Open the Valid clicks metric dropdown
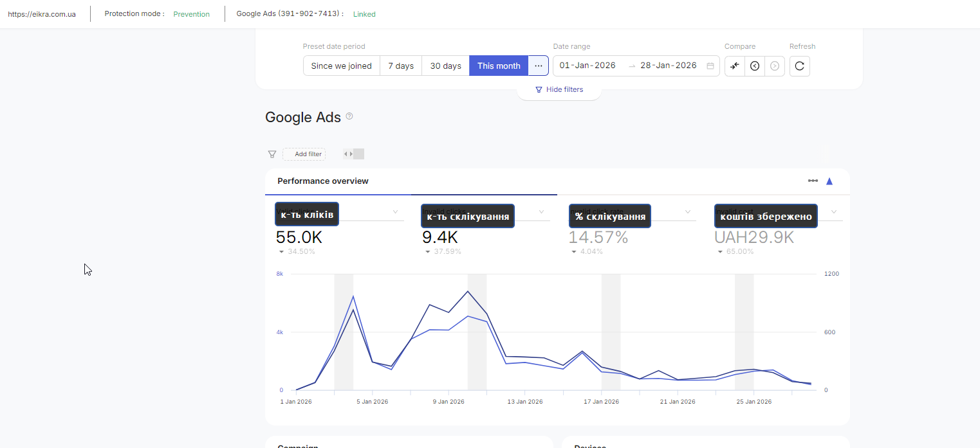980x448 pixels. point(395,212)
